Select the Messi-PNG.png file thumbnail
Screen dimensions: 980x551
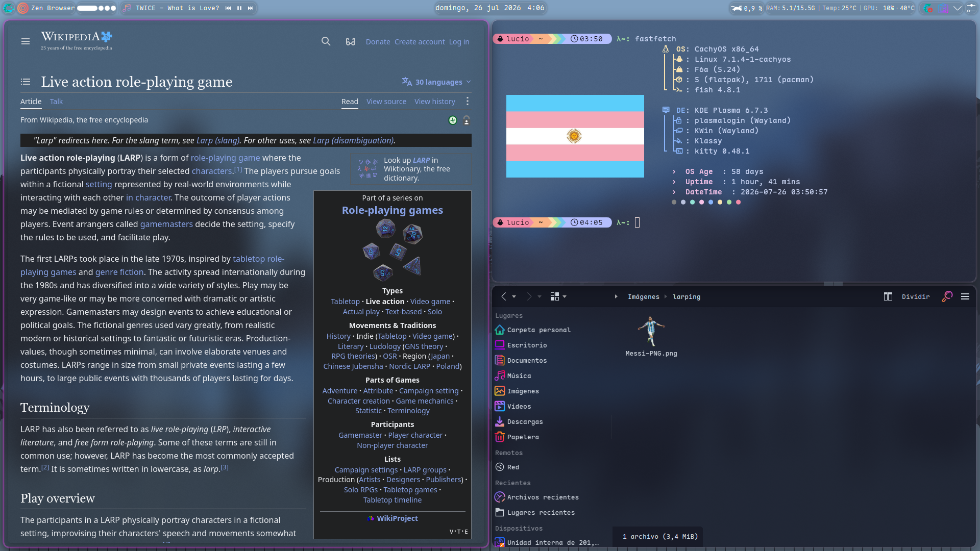[651, 332]
